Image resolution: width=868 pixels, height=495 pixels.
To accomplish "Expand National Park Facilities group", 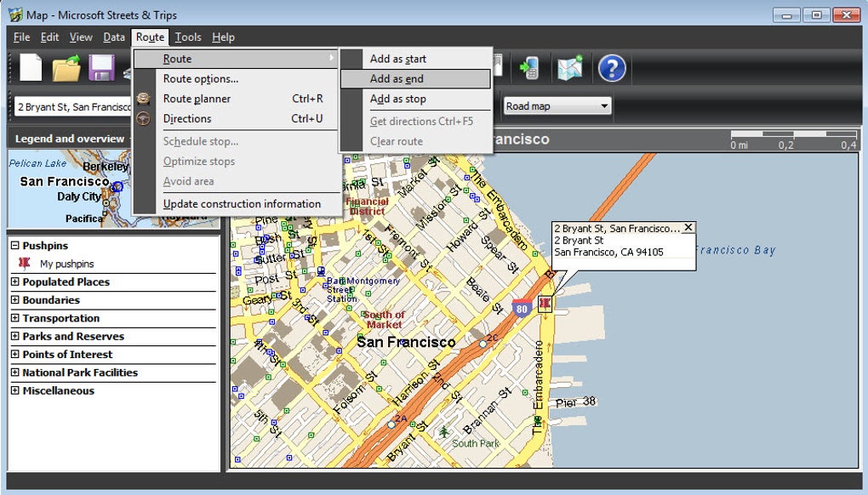I will click(x=15, y=373).
